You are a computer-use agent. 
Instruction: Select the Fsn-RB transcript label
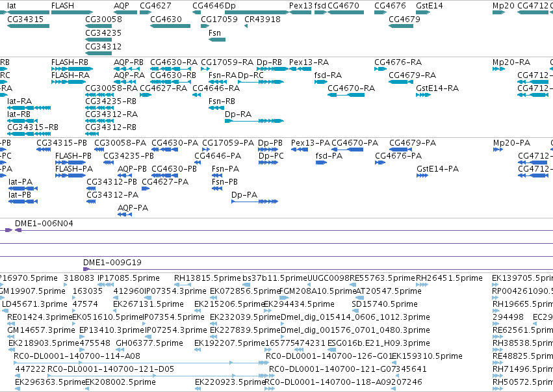pos(222,101)
